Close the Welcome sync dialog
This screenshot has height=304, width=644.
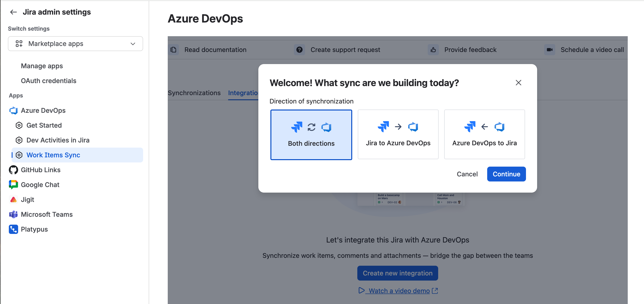518,83
